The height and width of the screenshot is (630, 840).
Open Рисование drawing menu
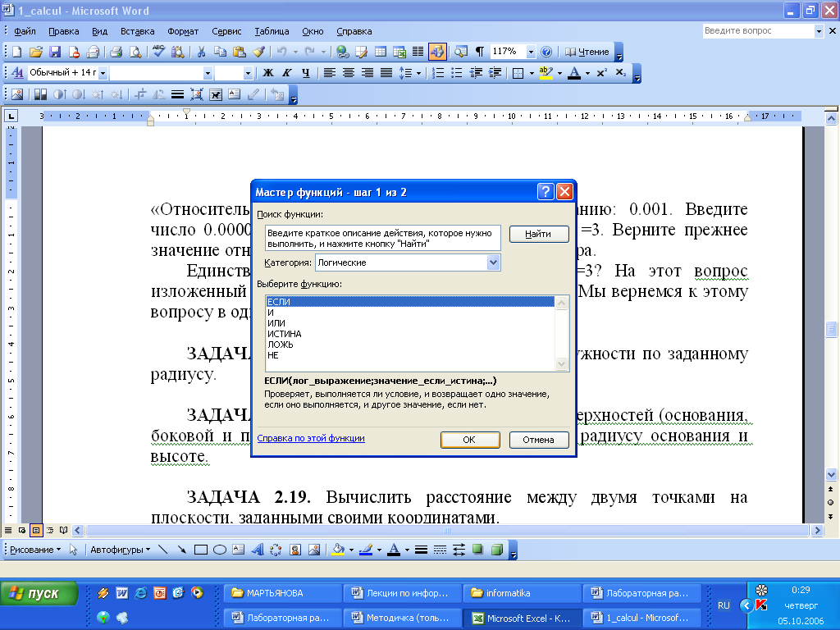click(x=35, y=550)
